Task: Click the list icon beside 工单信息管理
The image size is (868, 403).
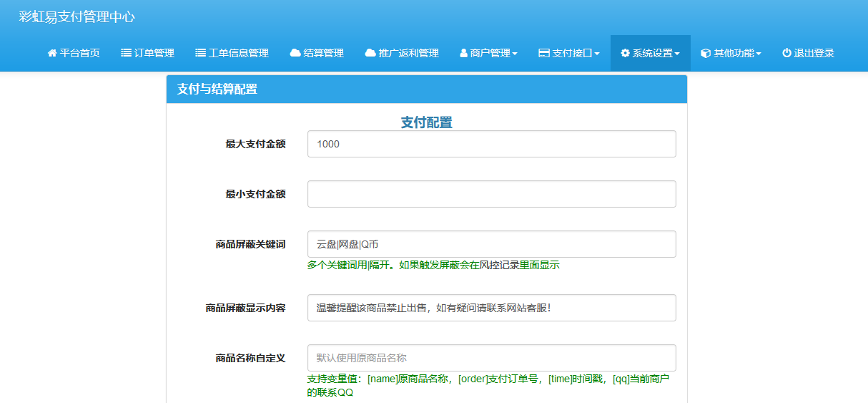Action: [x=200, y=53]
